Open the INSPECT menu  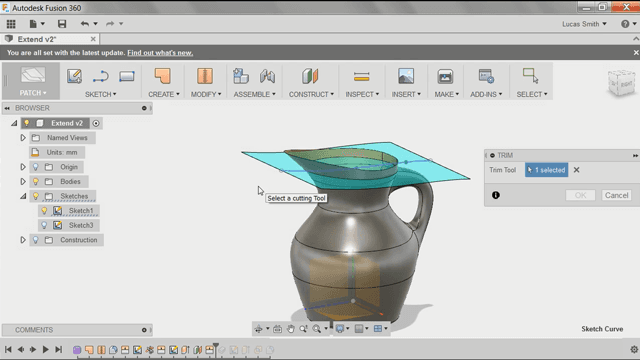coord(362,94)
